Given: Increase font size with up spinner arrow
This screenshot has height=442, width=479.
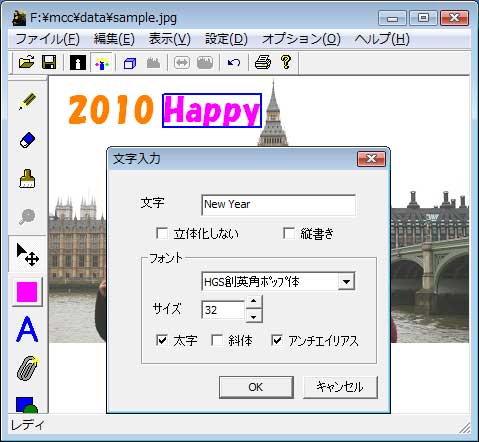Looking at the screenshot, I should (x=254, y=301).
